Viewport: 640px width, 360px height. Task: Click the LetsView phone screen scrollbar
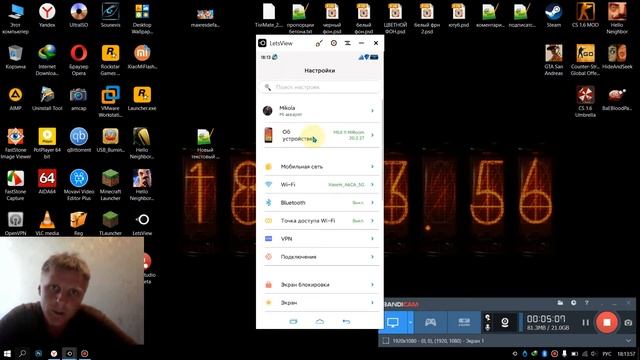click(382, 149)
